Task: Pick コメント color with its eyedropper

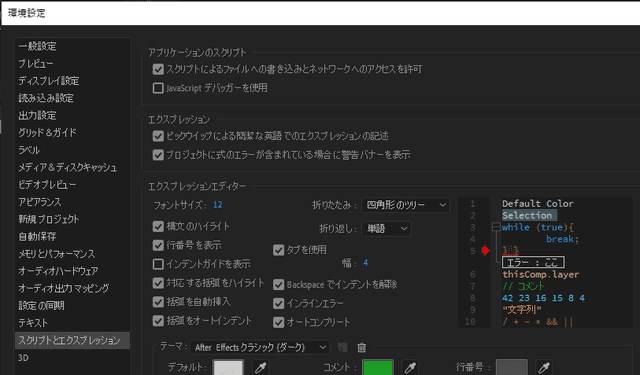Action: pyautogui.click(x=410, y=368)
